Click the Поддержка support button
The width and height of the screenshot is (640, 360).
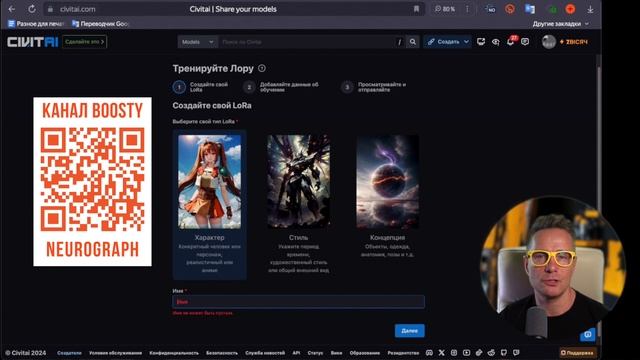point(577,353)
